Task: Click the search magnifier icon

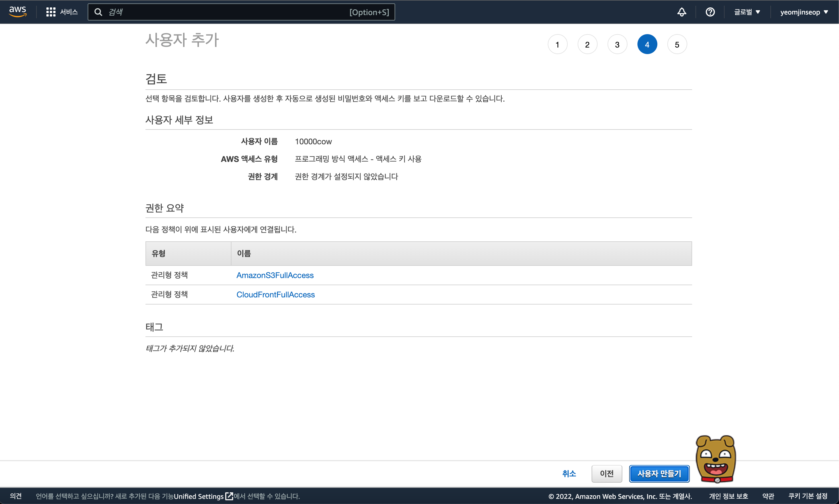Action: (x=98, y=12)
